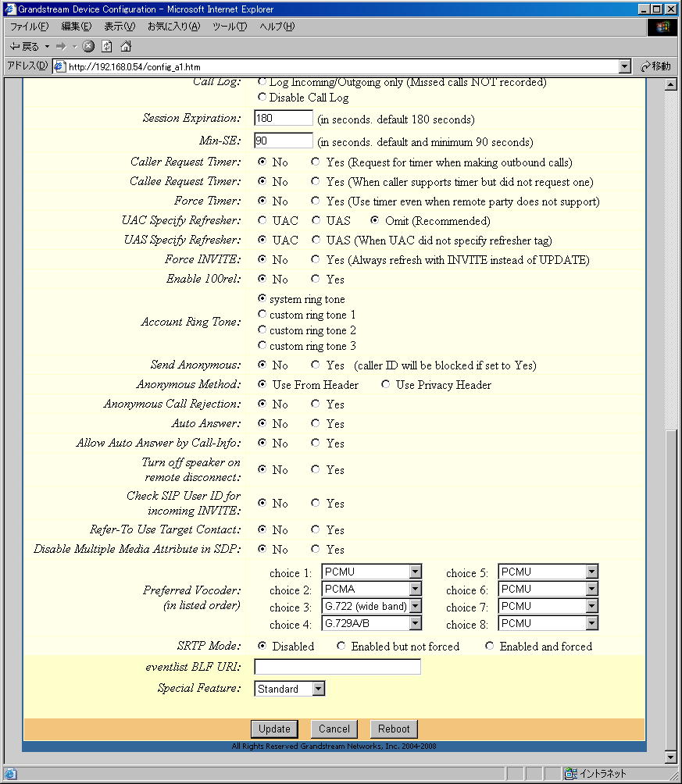Click the eventlist BLF URI text field
Image resolution: width=682 pixels, height=784 pixels.
pyautogui.click(x=337, y=667)
